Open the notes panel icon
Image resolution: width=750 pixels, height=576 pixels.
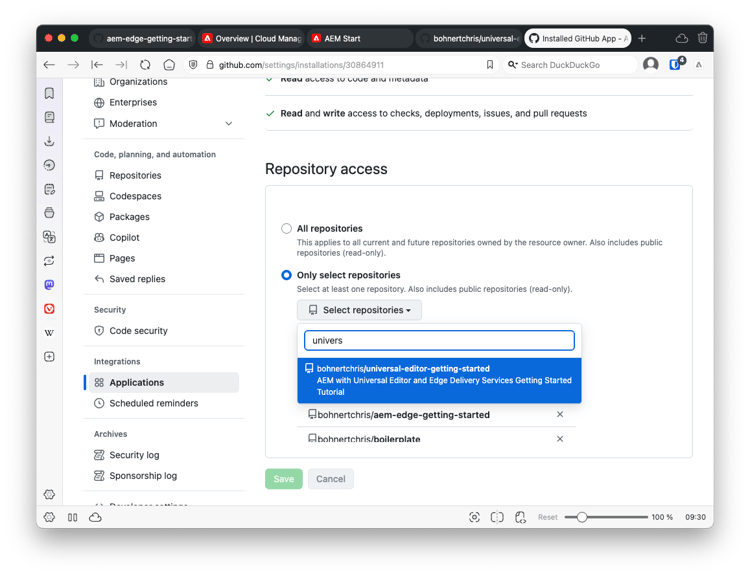click(49, 189)
